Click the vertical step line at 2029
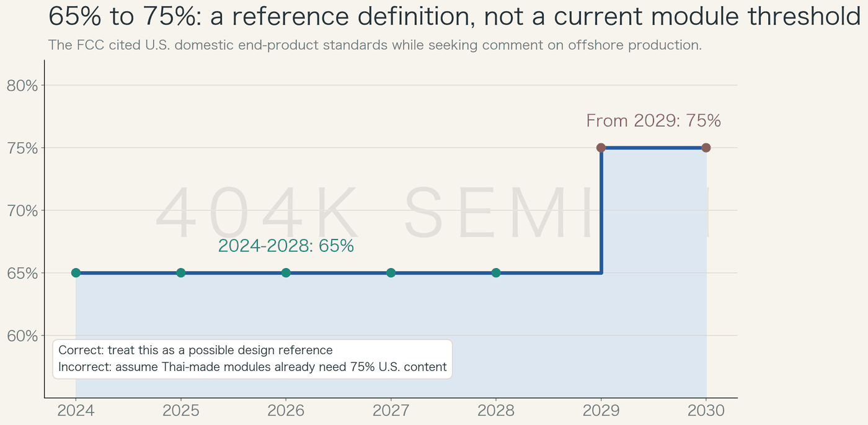 point(601,210)
